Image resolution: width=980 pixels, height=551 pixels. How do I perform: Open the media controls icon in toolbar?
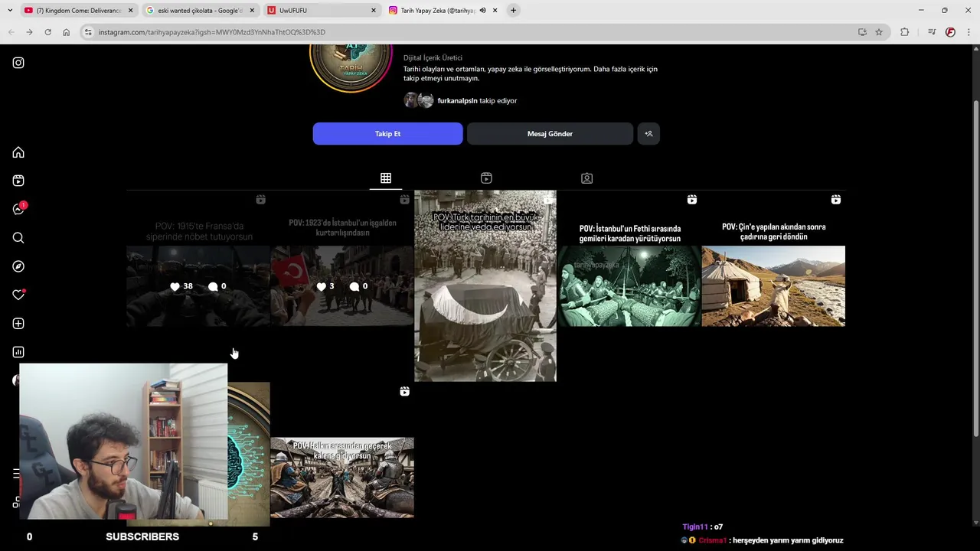pyautogui.click(x=931, y=32)
